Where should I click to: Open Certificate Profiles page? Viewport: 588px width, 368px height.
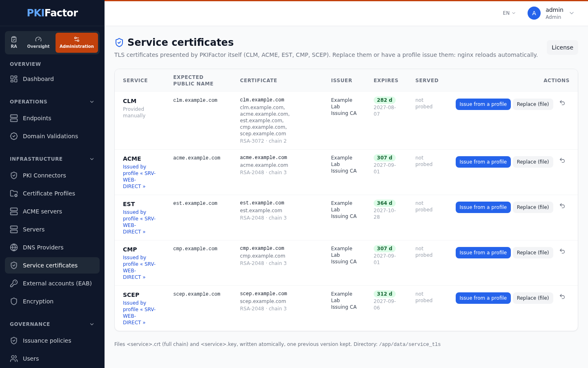(x=52, y=193)
